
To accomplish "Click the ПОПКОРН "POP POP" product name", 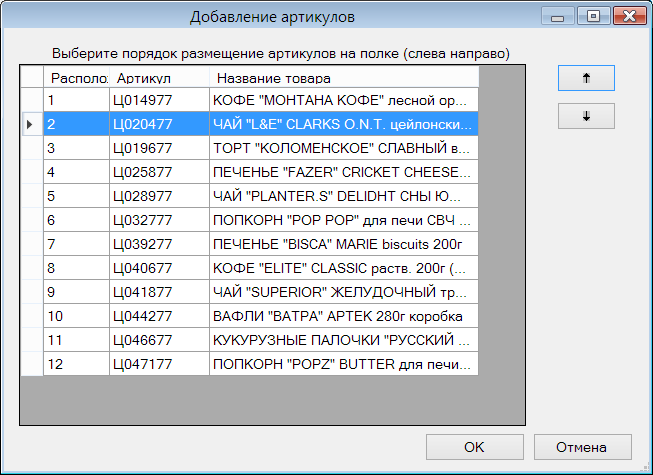I will pyautogui.click(x=344, y=220).
